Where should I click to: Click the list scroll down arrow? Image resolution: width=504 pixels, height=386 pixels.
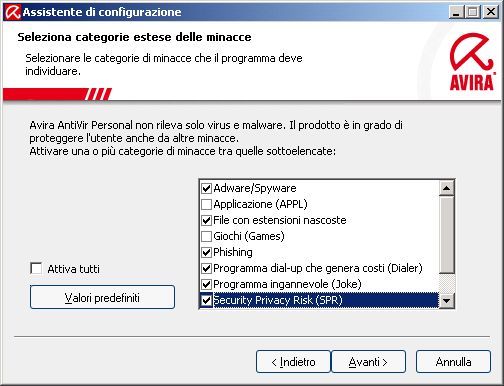pyautogui.click(x=447, y=301)
